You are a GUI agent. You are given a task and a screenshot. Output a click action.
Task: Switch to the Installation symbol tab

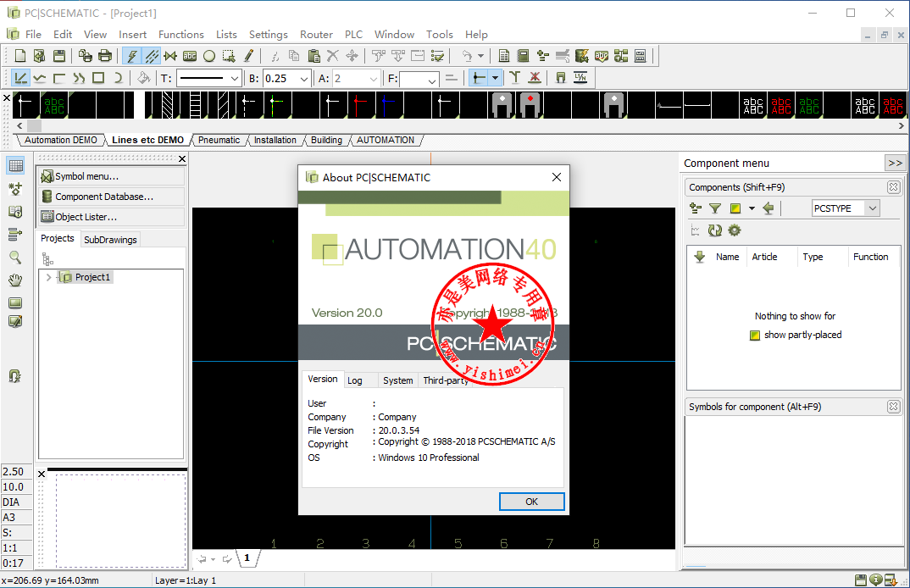point(275,140)
